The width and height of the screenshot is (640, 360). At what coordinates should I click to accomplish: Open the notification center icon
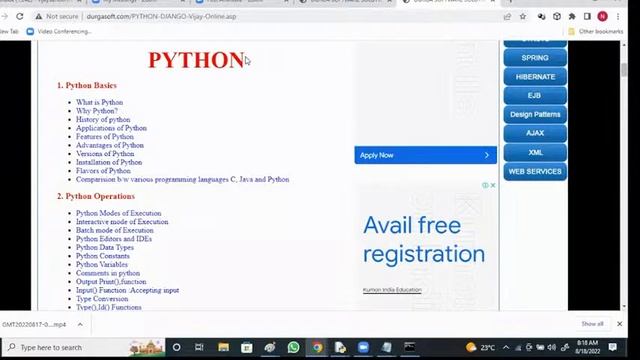612,347
